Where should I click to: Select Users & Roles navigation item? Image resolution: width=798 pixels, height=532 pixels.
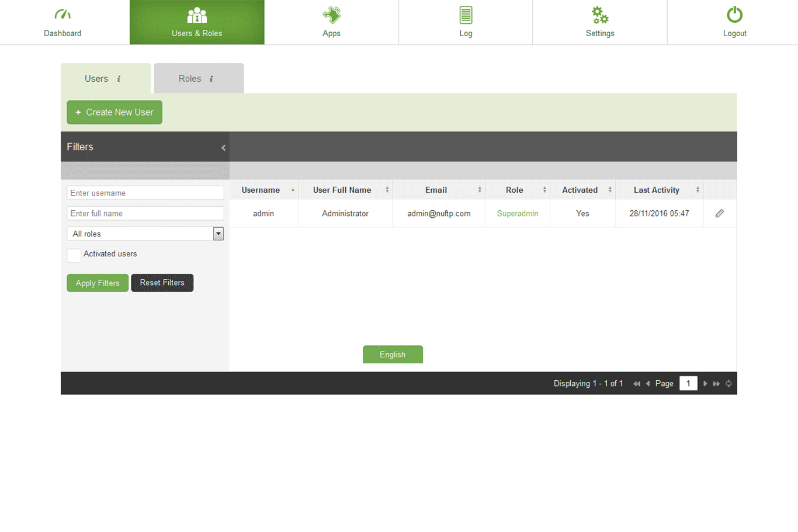(x=197, y=22)
